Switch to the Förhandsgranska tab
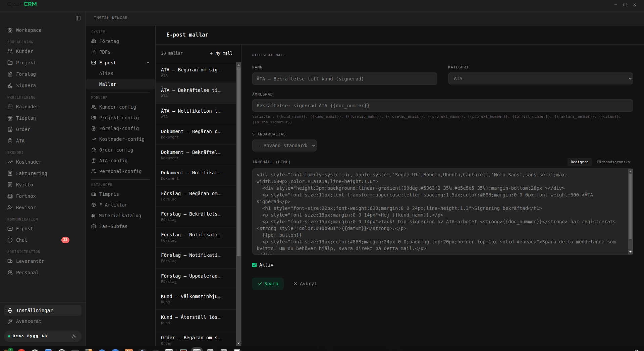The width and height of the screenshot is (644, 351). click(613, 162)
